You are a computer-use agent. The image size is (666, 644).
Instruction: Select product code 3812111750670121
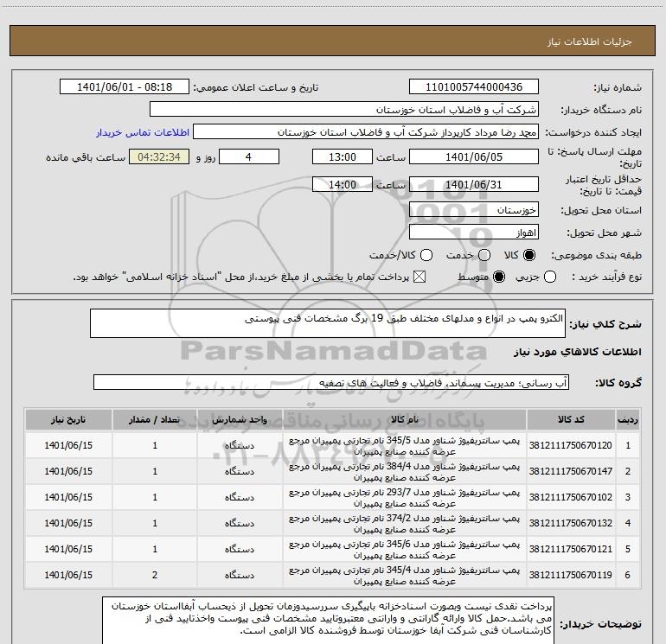click(571, 549)
